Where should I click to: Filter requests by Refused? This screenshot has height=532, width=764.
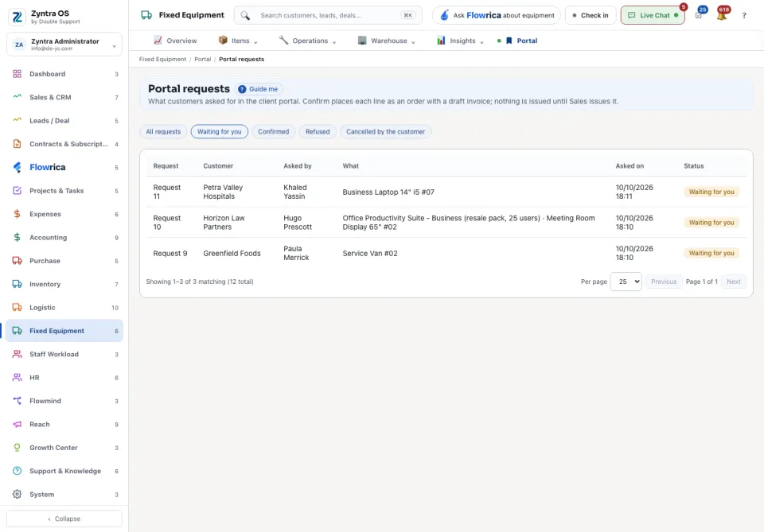click(318, 132)
